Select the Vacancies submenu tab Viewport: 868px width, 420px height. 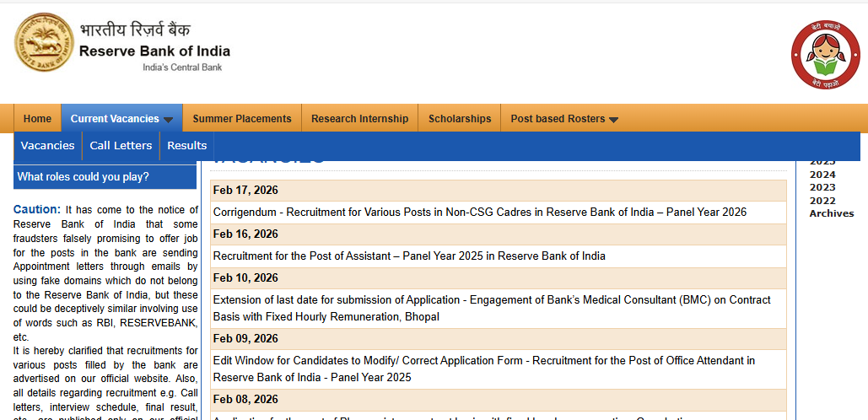47,146
